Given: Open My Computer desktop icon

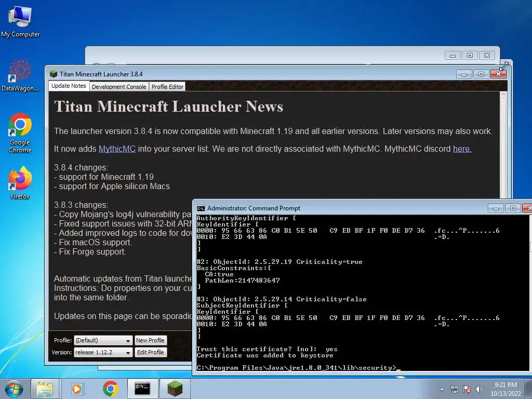Looking at the screenshot, I should click(x=20, y=21).
